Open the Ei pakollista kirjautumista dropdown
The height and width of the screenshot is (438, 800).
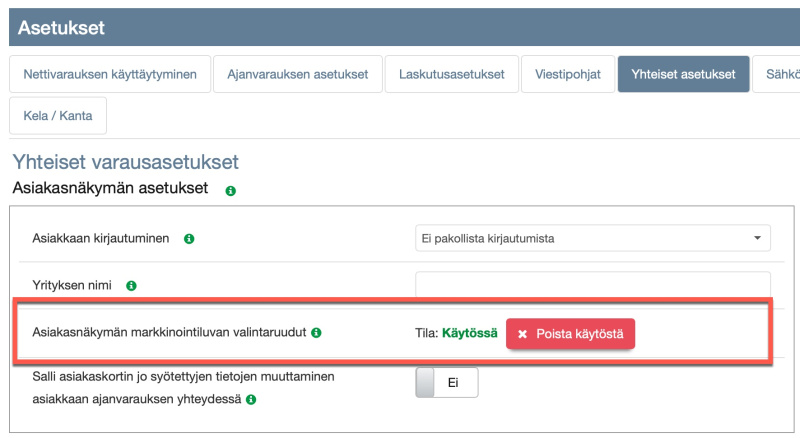pyautogui.click(x=592, y=239)
